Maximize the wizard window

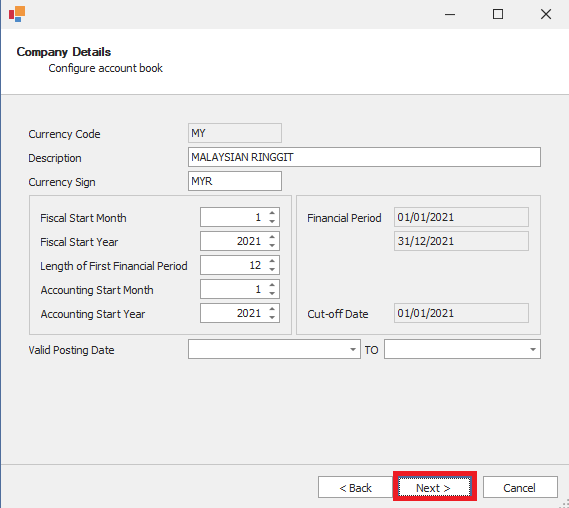click(x=498, y=14)
